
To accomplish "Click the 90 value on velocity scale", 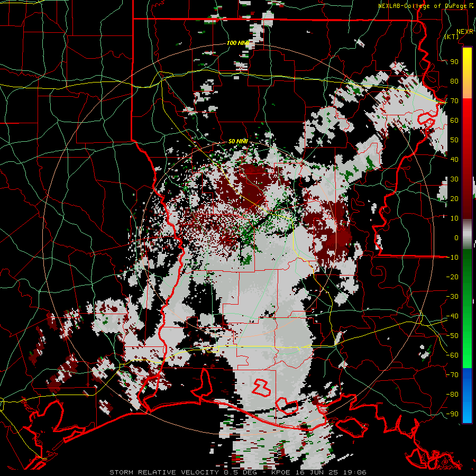I will [454, 62].
